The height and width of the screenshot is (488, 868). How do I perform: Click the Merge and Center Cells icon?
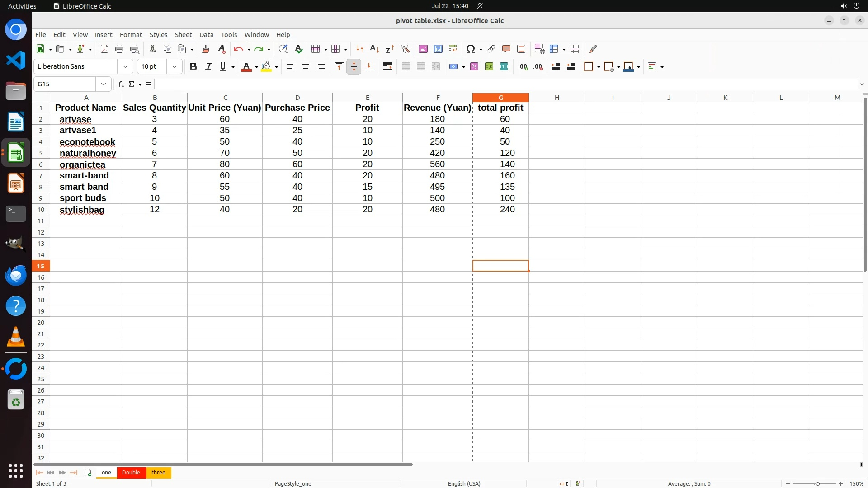[406, 67]
